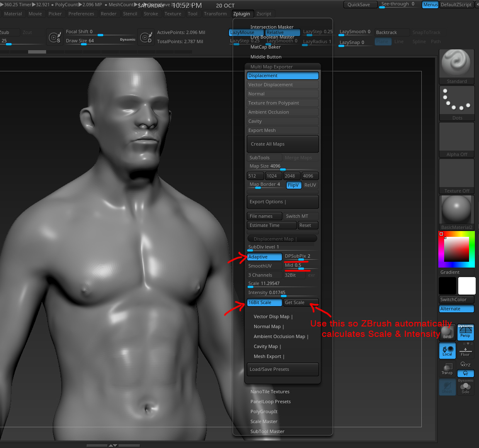Open the Zplugin menu
Image resolution: width=479 pixels, height=448 pixels.
pyautogui.click(x=242, y=14)
